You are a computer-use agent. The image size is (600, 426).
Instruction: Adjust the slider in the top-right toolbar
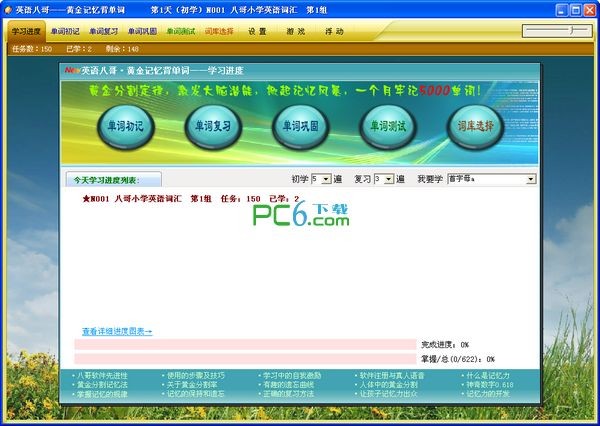557,31
